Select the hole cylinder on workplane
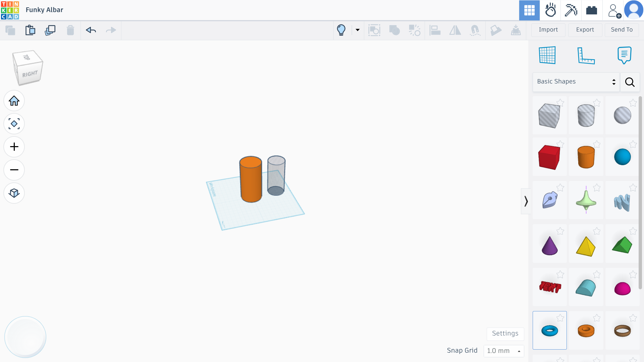The image size is (644, 362). 276,176
